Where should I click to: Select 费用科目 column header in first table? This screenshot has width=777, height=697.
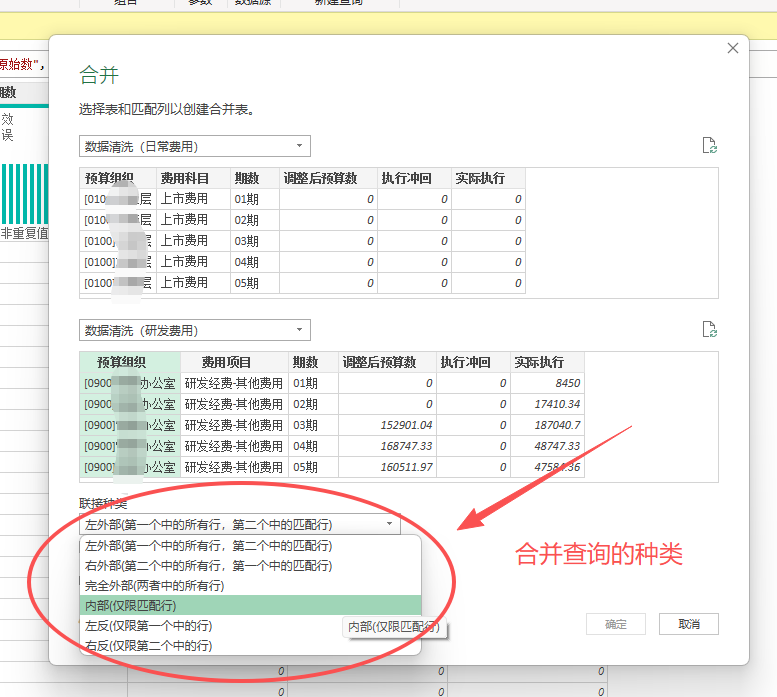193,178
